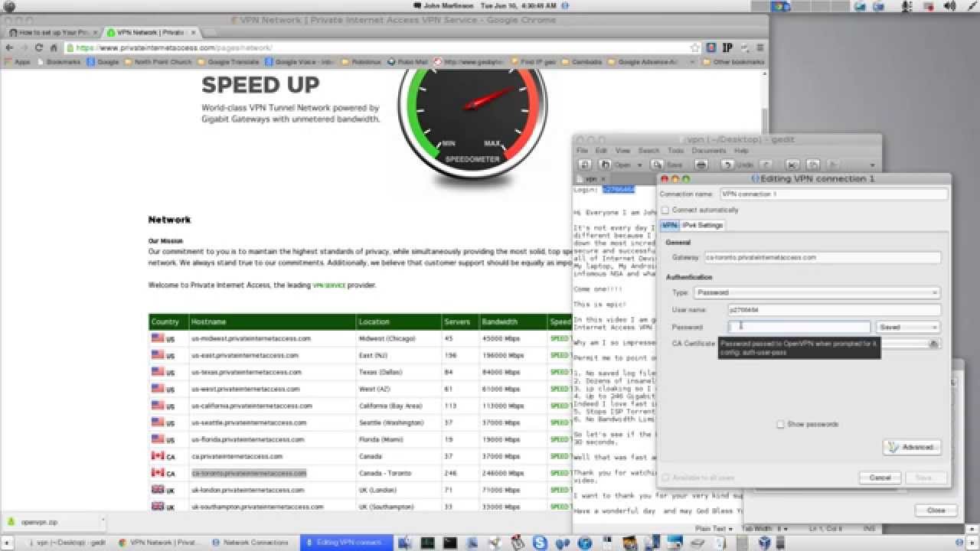This screenshot has width=980, height=551.
Task: Open gedit Search menu
Action: point(648,151)
